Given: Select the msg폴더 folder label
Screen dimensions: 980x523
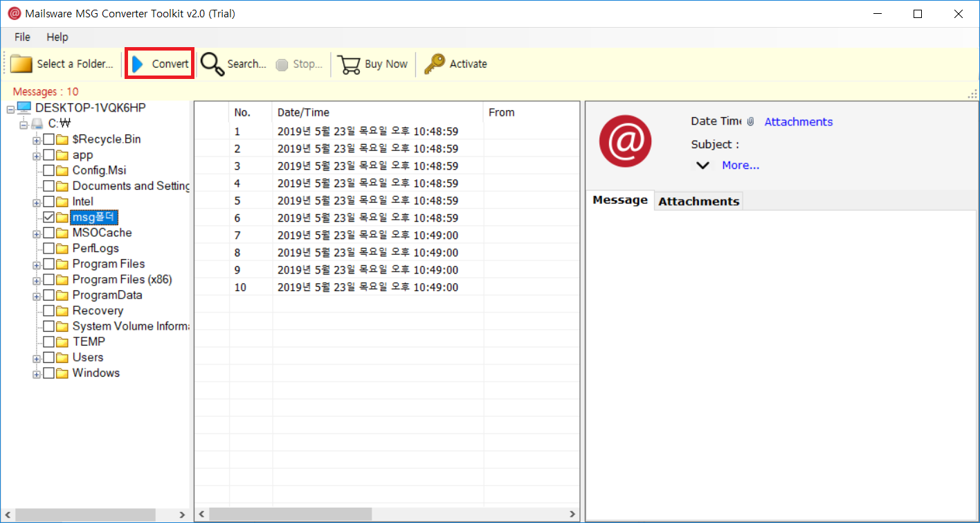Looking at the screenshot, I should pyautogui.click(x=95, y=218).
